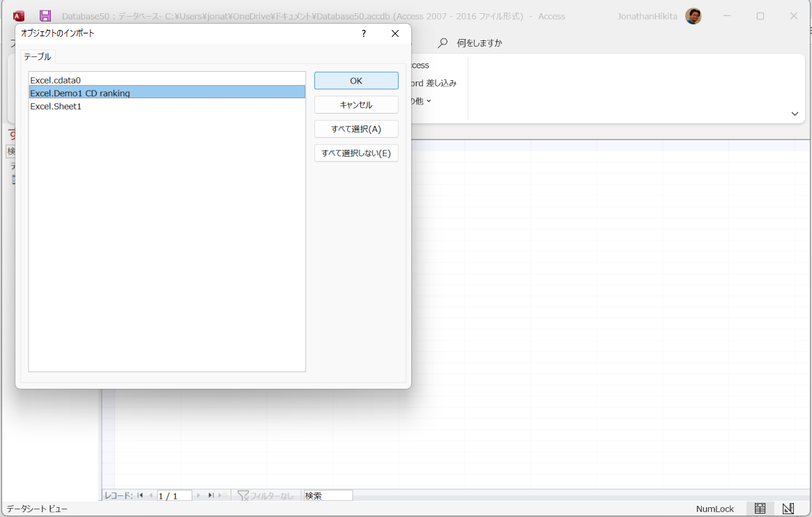Click すべて選択しない(E) to deselect all tables
Image resolution: width=812 pixels, height=517 pixels.
[356, 153]
